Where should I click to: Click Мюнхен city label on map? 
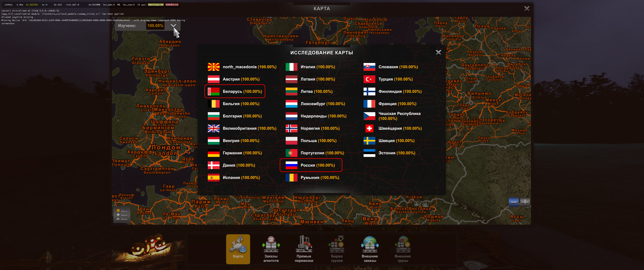coord(312,222)
